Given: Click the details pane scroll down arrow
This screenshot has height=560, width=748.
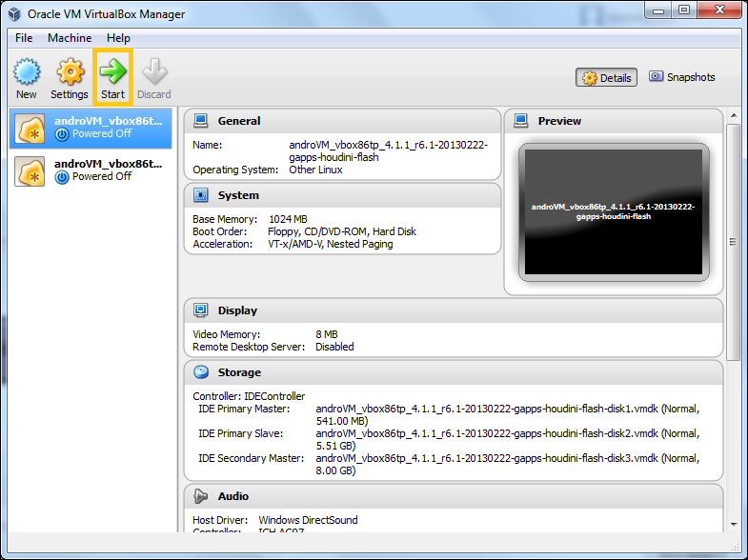Looking at the screenshot, I should (x=734, y=525).
